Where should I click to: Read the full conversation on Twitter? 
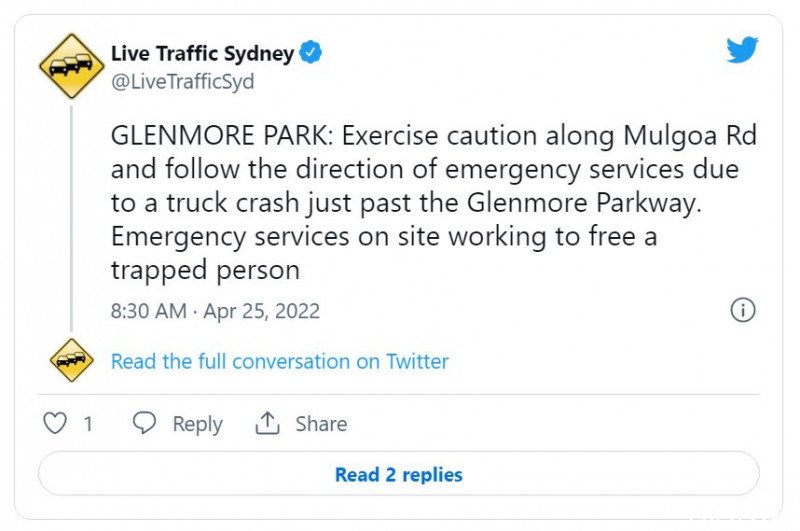pyautogui.click(x=280, y=361)
